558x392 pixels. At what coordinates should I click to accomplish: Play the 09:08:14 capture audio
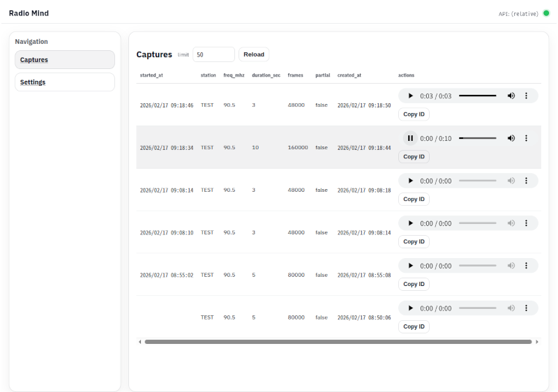pos(410,181)
